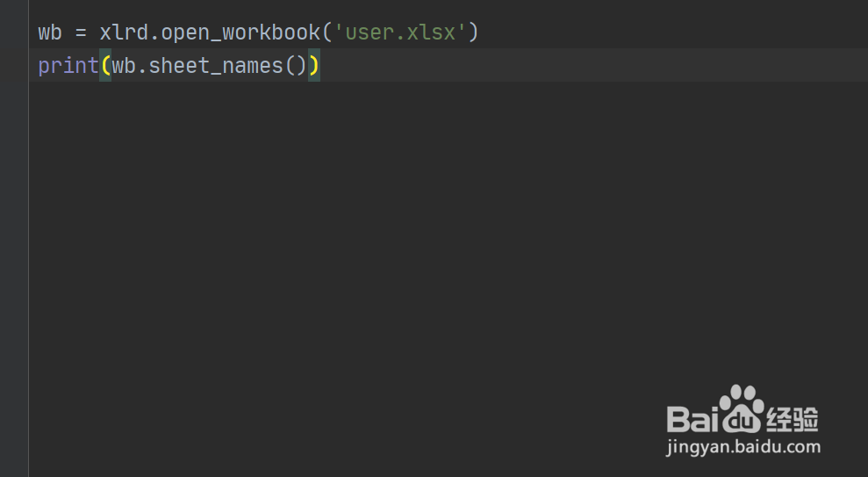The height and width of the screenshot is (477, 868).
Task: Click the xlrd module name
Action: [x=124, y=33]
